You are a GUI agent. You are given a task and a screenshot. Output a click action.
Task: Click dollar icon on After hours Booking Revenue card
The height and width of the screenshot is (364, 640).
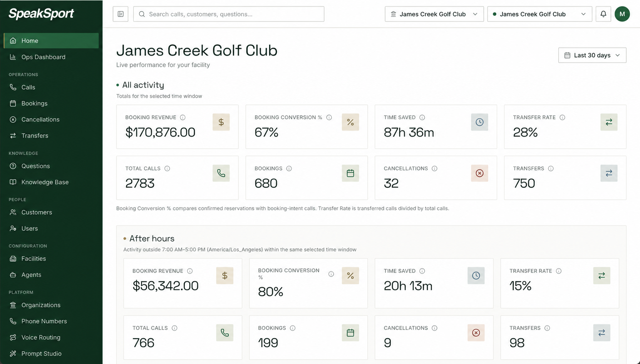click(225, 276)
